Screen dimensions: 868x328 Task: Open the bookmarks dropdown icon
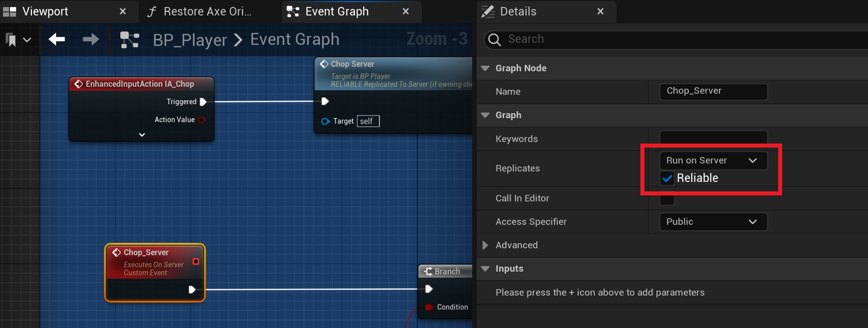pyautogui.click(x=18, y=40)
